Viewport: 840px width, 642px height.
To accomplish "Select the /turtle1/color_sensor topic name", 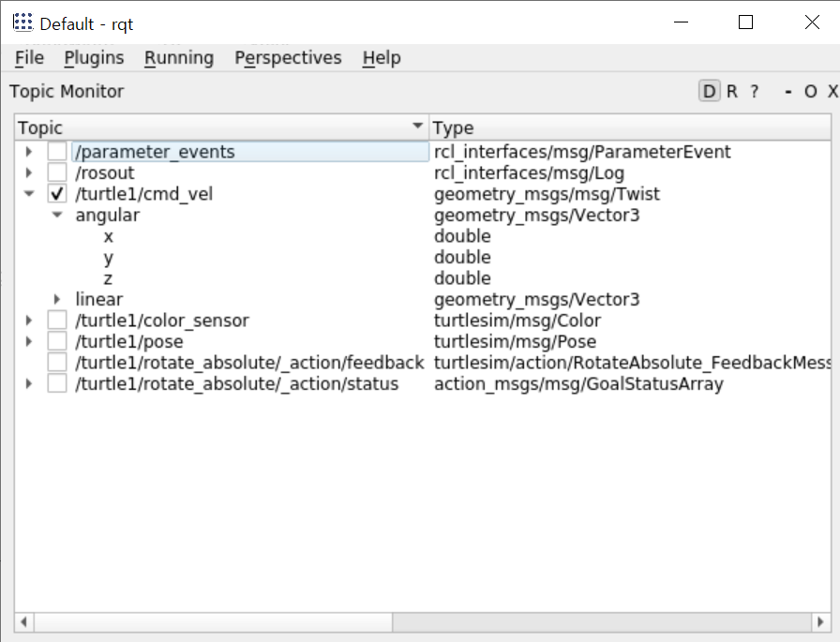I will tap(162, 321).
